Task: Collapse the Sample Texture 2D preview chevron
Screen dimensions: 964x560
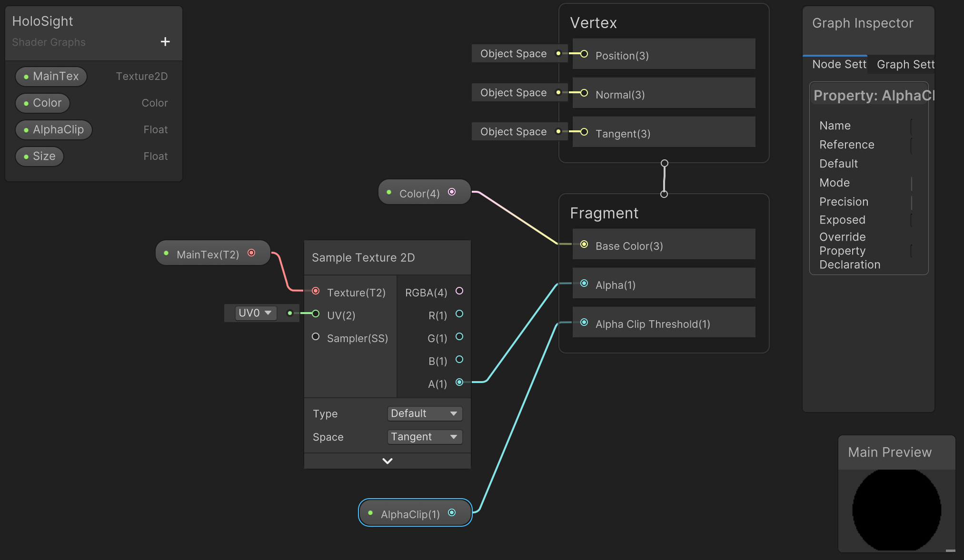Action: coord(388,461)
